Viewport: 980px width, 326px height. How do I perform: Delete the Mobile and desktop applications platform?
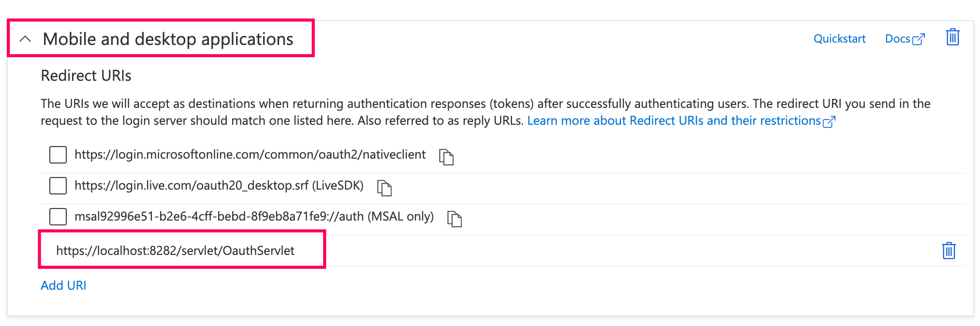click(952, 37)
